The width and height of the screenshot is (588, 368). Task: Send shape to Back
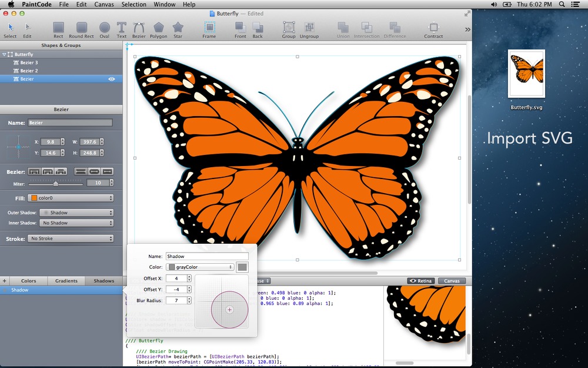point(258,30)
